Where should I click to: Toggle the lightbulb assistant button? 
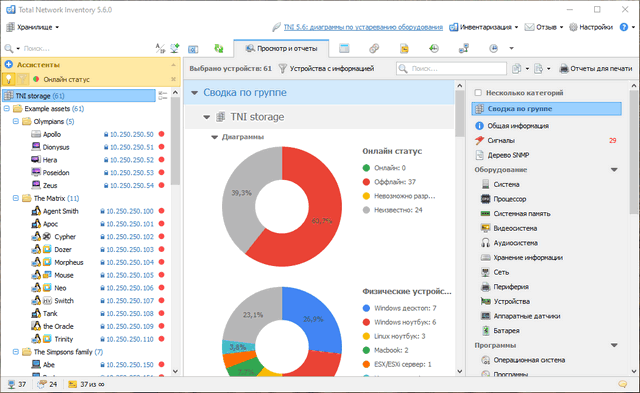click(9, 79)
